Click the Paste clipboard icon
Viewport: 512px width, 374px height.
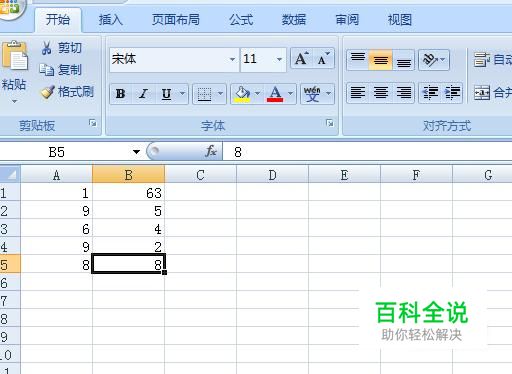point(15,56)
